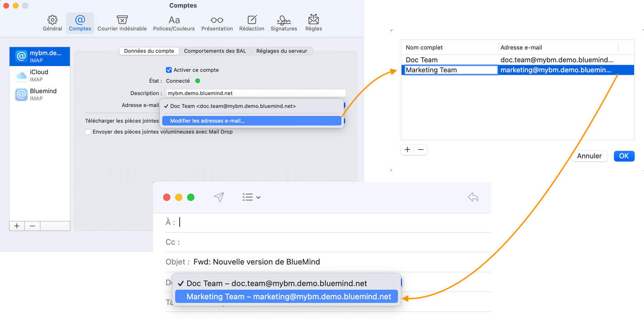Switch to Comportements des BAL tab
This screenshot has height=322, width=644.
click(x=215, y=51)
